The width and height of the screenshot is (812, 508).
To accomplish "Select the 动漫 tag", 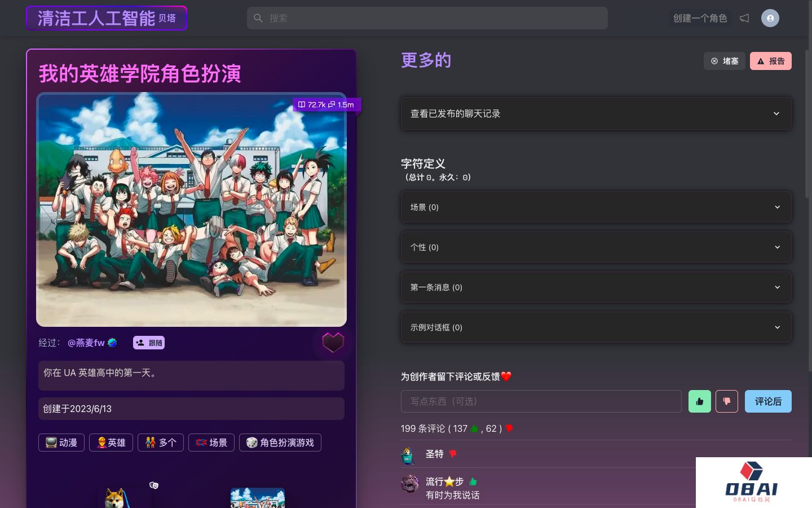I will click(x=61, y=443).
